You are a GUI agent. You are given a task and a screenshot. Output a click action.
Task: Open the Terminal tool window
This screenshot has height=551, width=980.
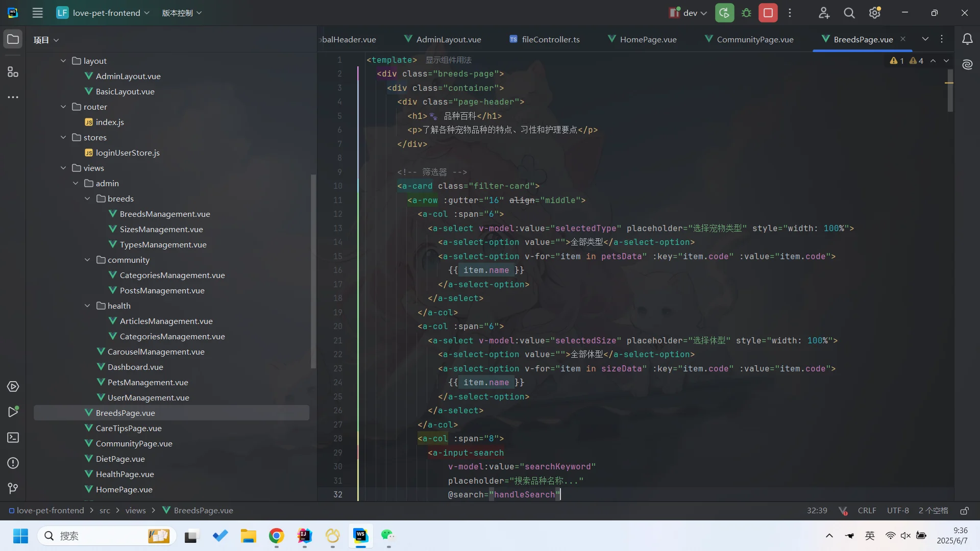[13, 438]
